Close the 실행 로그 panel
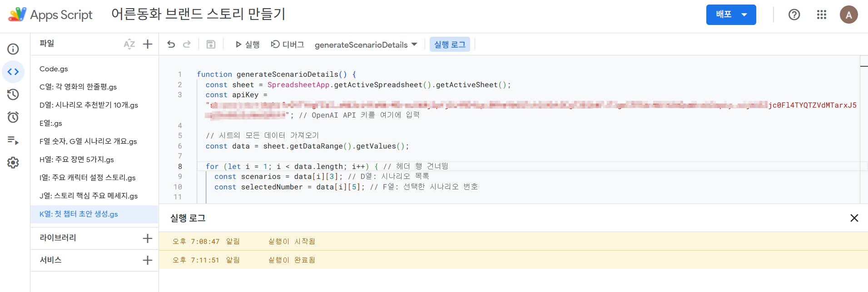The height and width of the screenshot is (292, 868). click(x=854, y=218)
